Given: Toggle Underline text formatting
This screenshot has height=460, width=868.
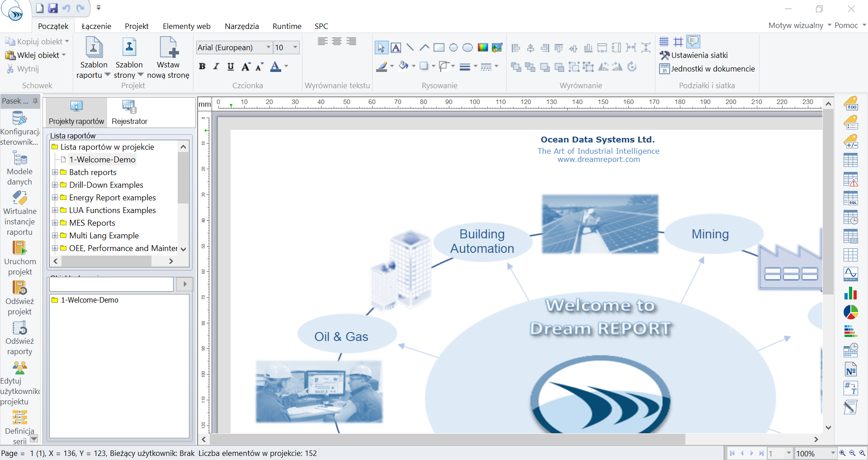Looking at the screenshot, I should coord(231,66).
